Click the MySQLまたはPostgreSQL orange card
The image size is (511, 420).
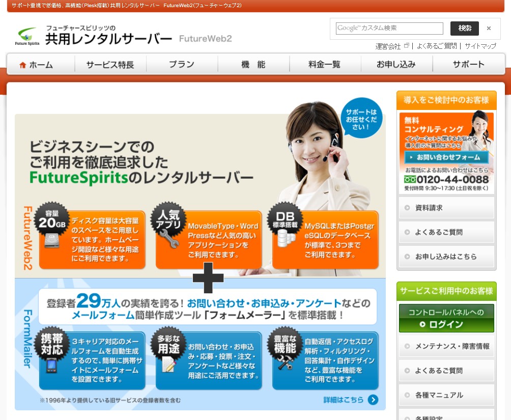pyautogui.click(x=325, y=240)
